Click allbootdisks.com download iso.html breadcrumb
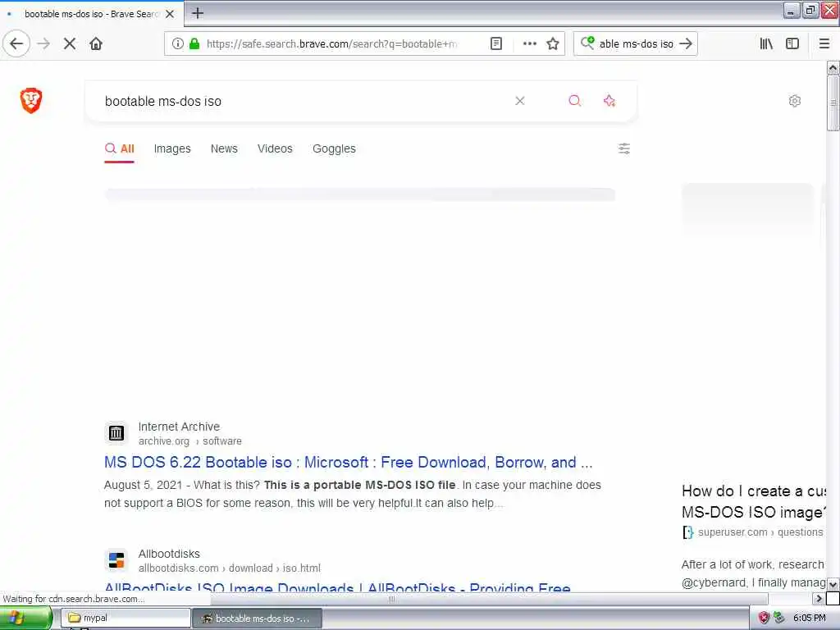The image size is (840, 630). pos(230,568)
